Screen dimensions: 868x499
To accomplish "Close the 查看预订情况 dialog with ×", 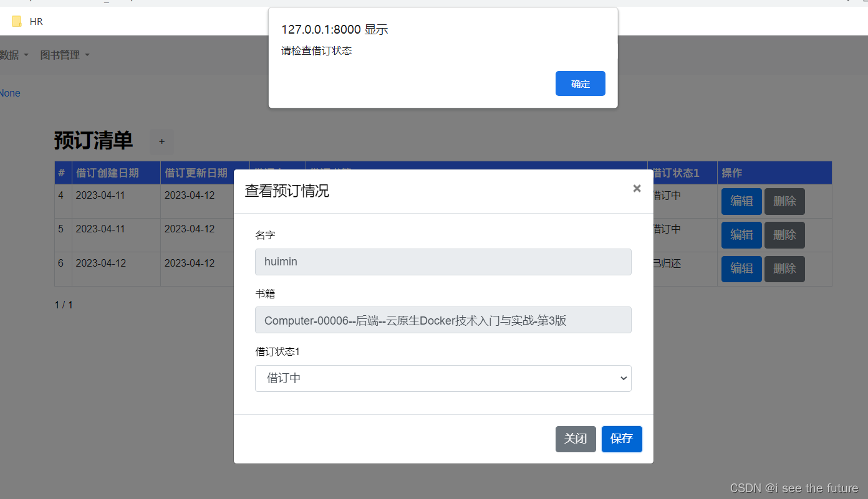I will tap(637, 189).
